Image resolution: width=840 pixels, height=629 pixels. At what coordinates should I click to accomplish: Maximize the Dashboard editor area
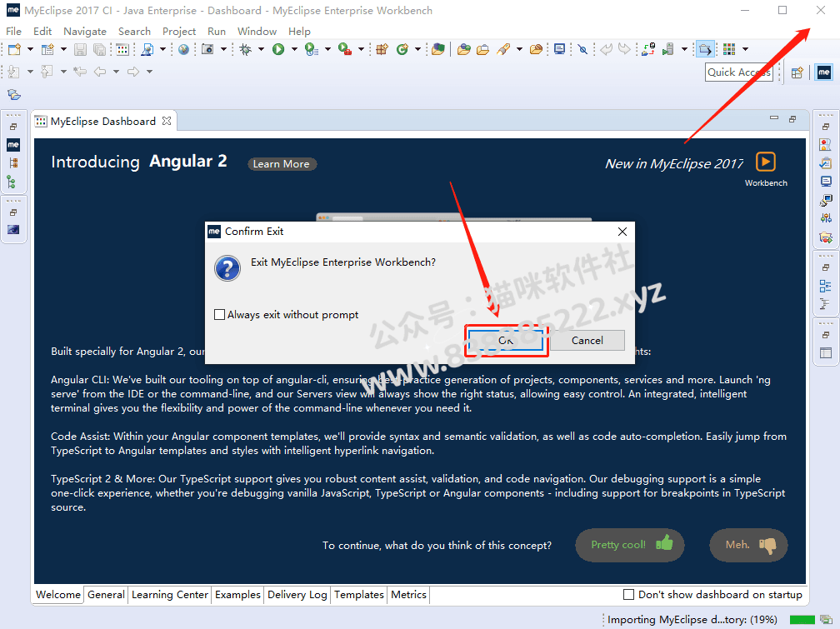pos(792,118)
